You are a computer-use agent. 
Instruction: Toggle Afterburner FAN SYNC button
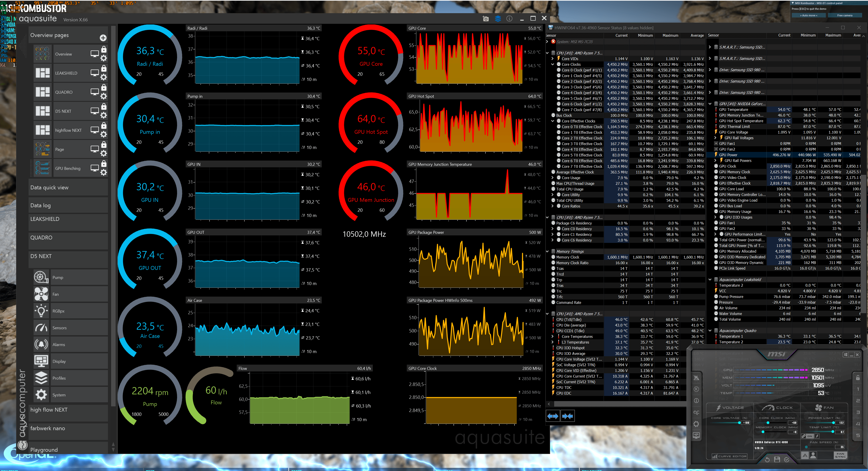point(841,456)
